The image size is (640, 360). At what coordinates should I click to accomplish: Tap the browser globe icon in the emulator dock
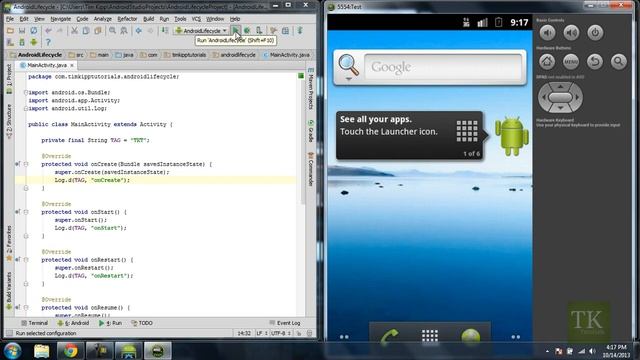click(x=471, y=337)
